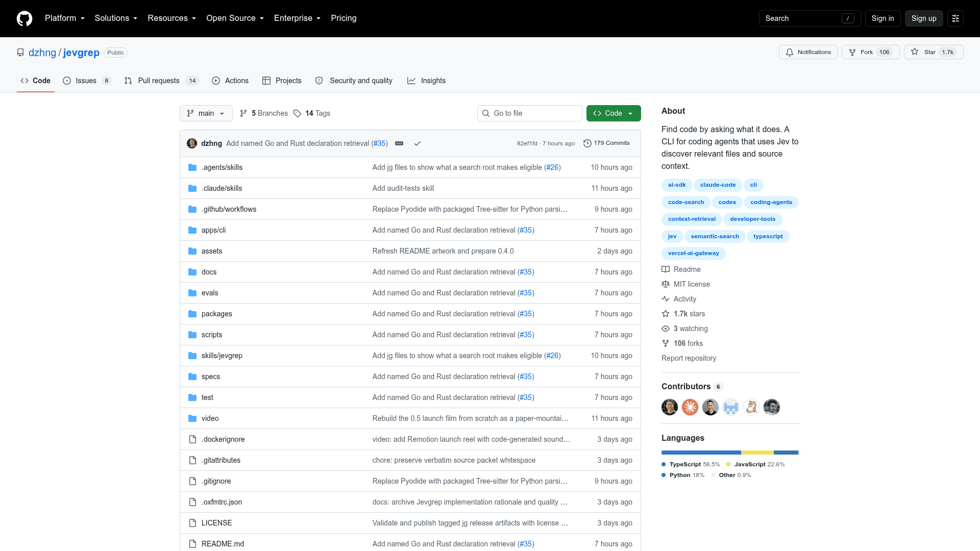Switch to the Pull requests tab
The height and width of the screenshot is (551, 980).
[x=161, y=81]
